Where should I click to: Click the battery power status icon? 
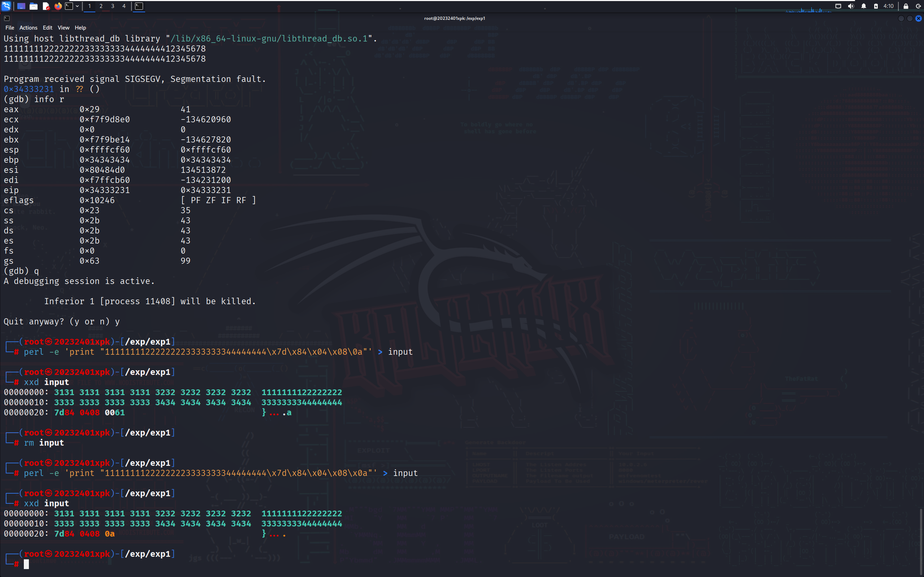(876, 6)
